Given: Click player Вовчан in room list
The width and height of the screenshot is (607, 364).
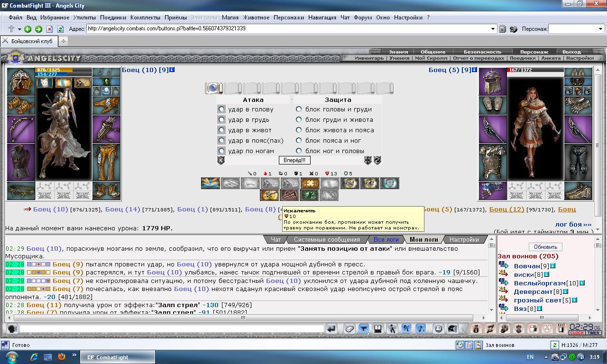Looking at the screenshot, I should click(x=527, y=266).
